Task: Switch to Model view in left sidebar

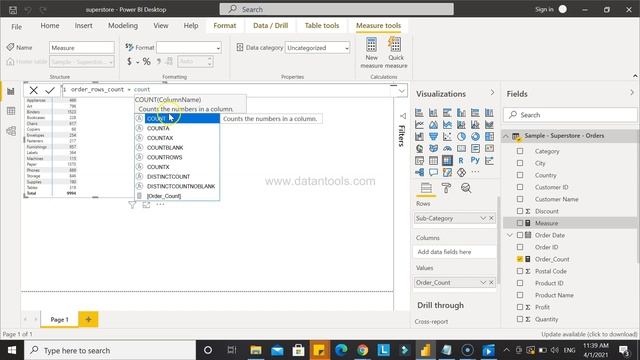Action: 11,131
